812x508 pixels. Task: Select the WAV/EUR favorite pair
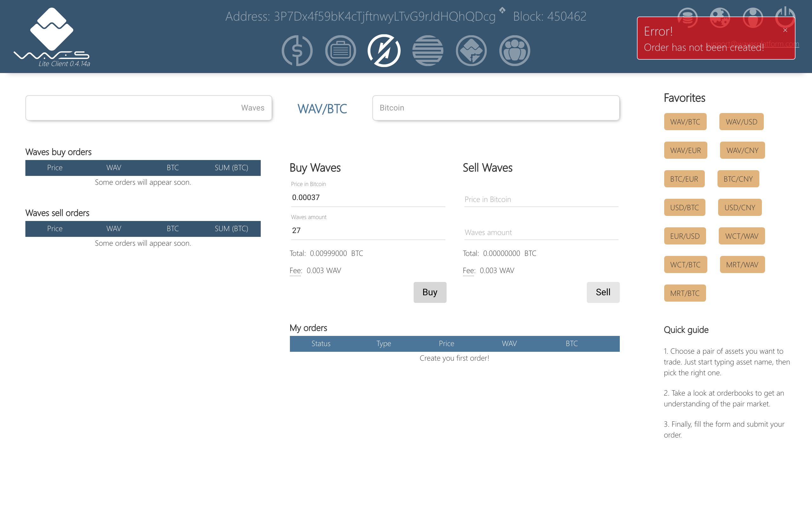pyautogui.click(x=685, y=150)
